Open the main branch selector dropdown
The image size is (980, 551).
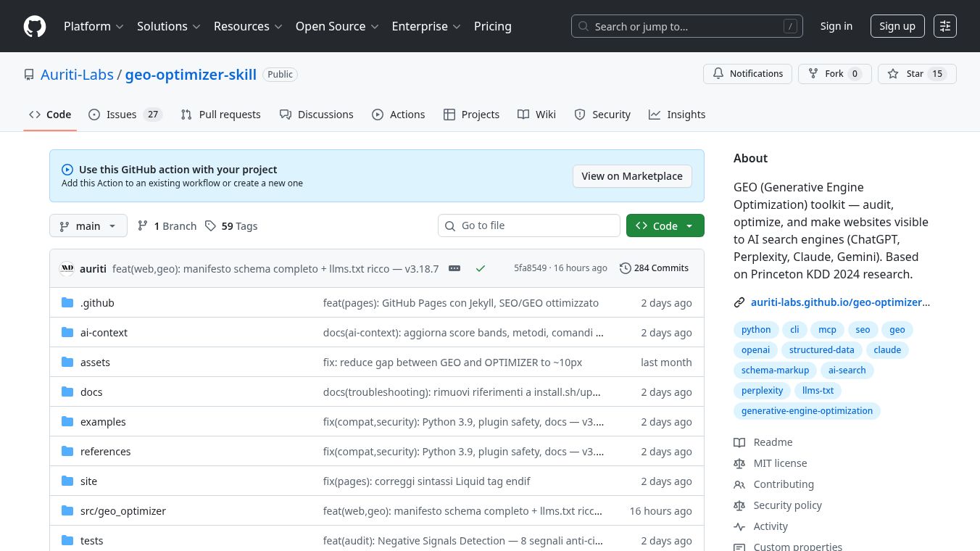[x=88, y=225]
